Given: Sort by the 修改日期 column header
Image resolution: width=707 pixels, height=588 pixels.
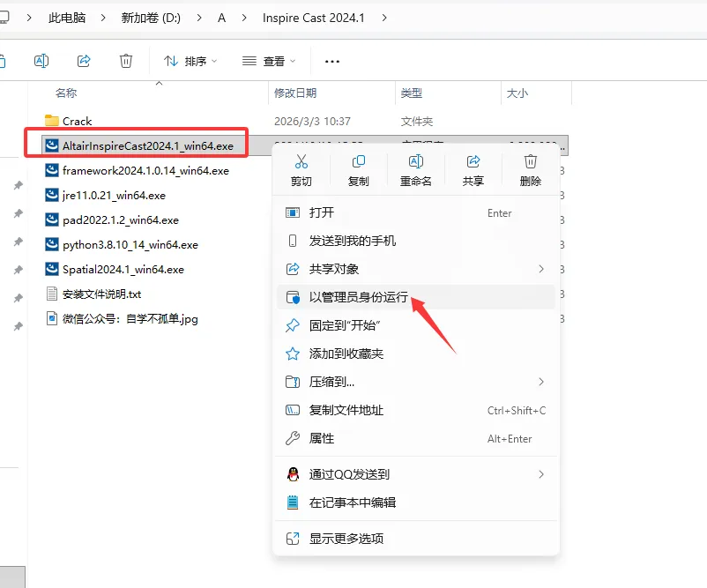Looking at the screenshot, I should pos(295,93).
